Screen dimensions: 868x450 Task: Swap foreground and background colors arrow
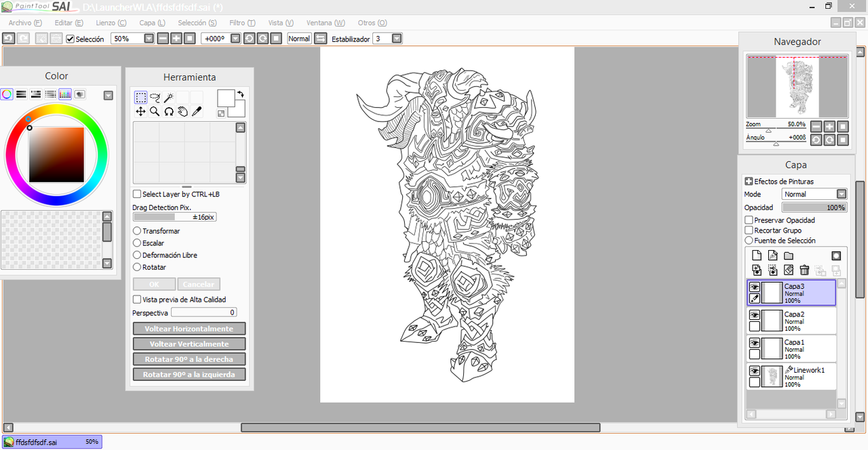tap(241, 94)
